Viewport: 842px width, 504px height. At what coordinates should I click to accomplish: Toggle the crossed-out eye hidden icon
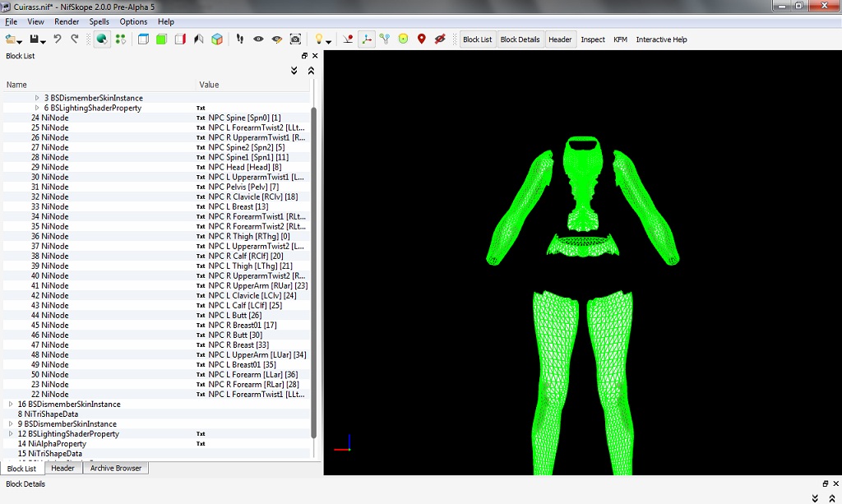click(x=440, y=39)
